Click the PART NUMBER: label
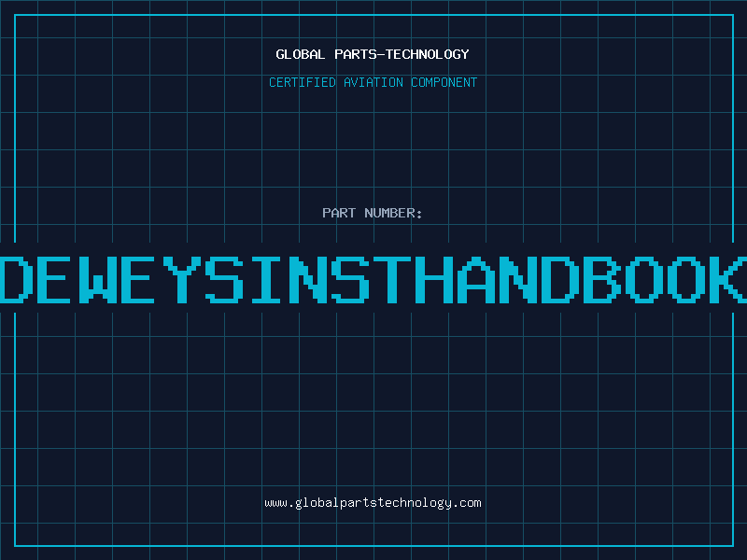This screenshot has width=747, height=560. pyautogui.click(x=373, y=213)
